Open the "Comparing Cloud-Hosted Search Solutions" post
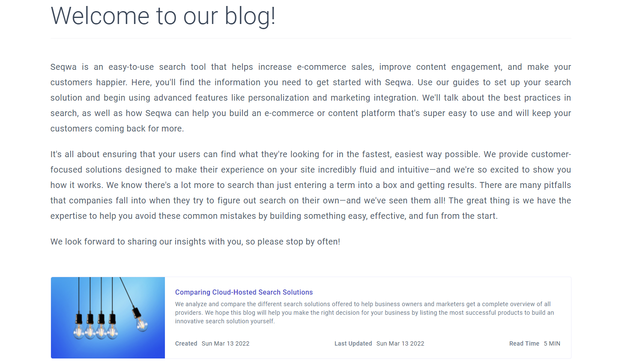Screen dimensions: 628x364 pyautogui.click(x=244, y=292)
